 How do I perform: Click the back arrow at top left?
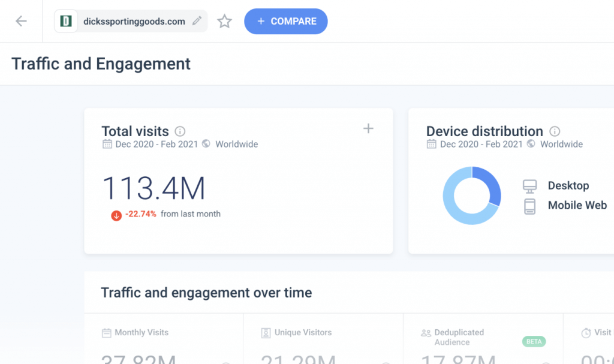tap(21, 20)
